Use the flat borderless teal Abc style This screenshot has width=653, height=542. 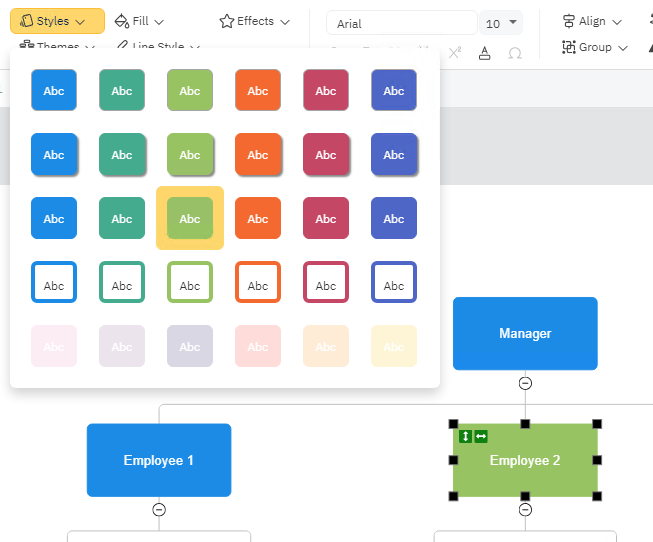[122, 218]
